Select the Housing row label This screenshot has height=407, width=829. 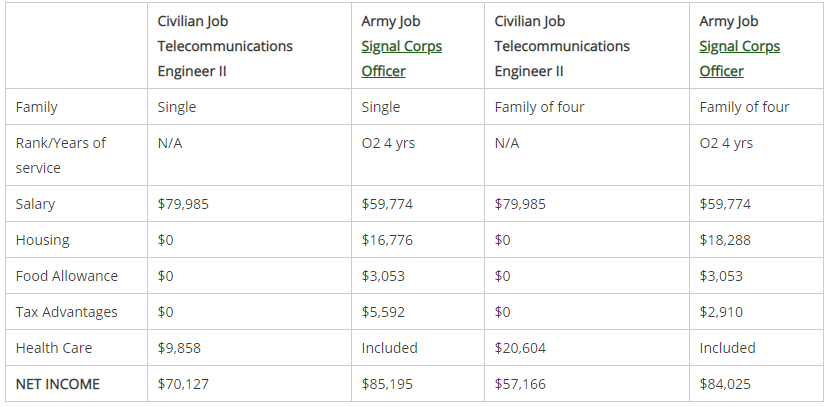click(43, 240)
